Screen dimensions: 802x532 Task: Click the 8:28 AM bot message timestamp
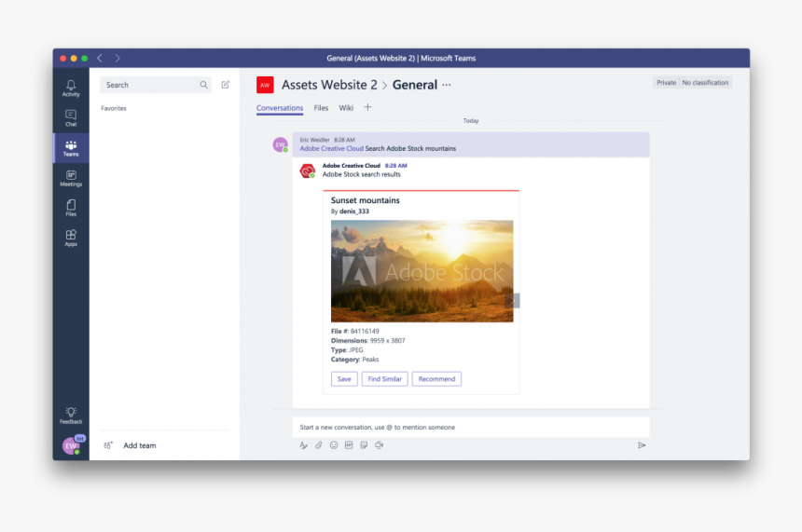pos(396,166)
